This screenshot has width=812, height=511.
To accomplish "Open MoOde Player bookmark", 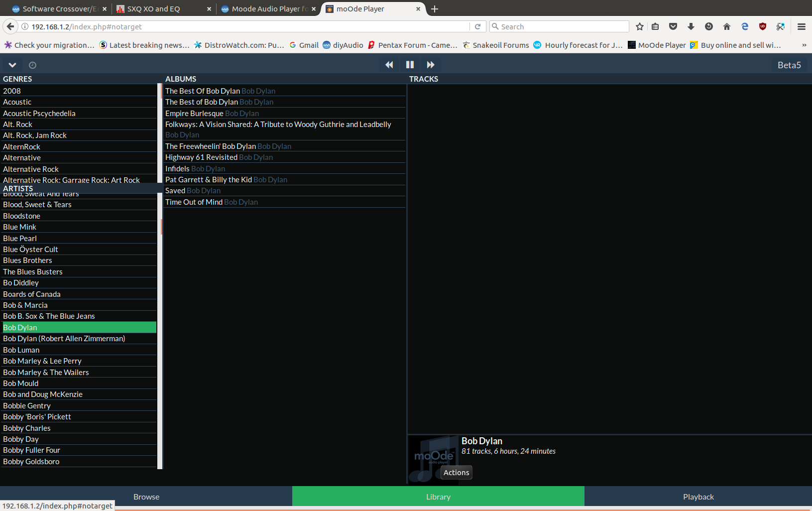I will [x=657, y=45].
